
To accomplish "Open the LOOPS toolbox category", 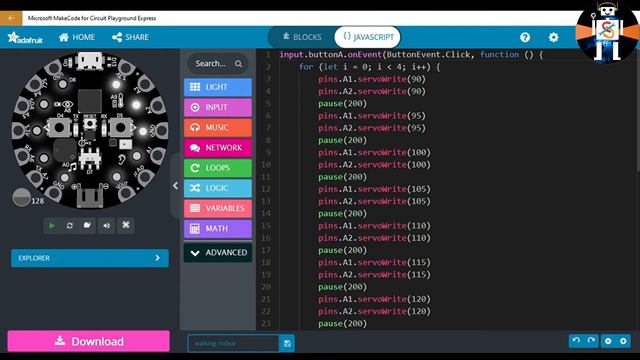I will pyautogui.click(x=218, y=168).
